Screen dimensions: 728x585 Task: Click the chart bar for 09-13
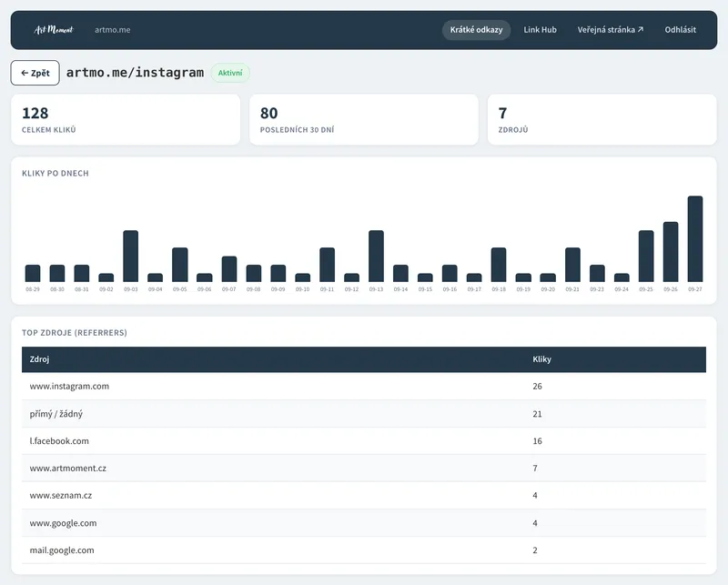pyautogui.click(x=376, y=257)
